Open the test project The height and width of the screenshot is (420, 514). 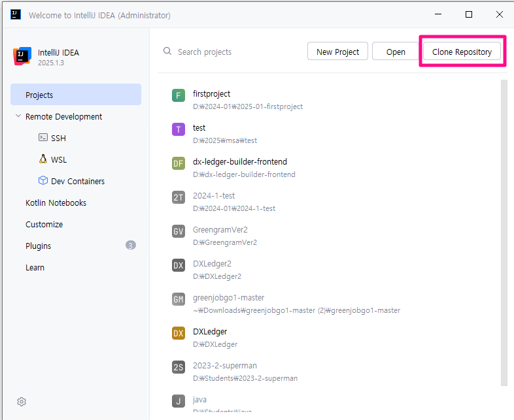(x=199, y=127)
